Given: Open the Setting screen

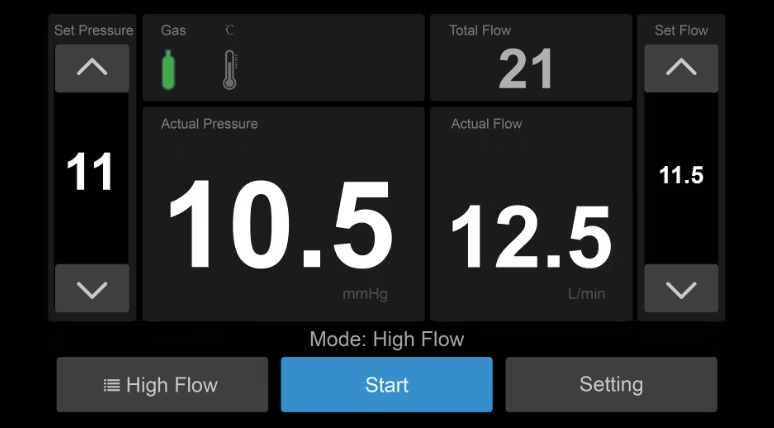Looking at the screenshot, I should pos(611,385).
